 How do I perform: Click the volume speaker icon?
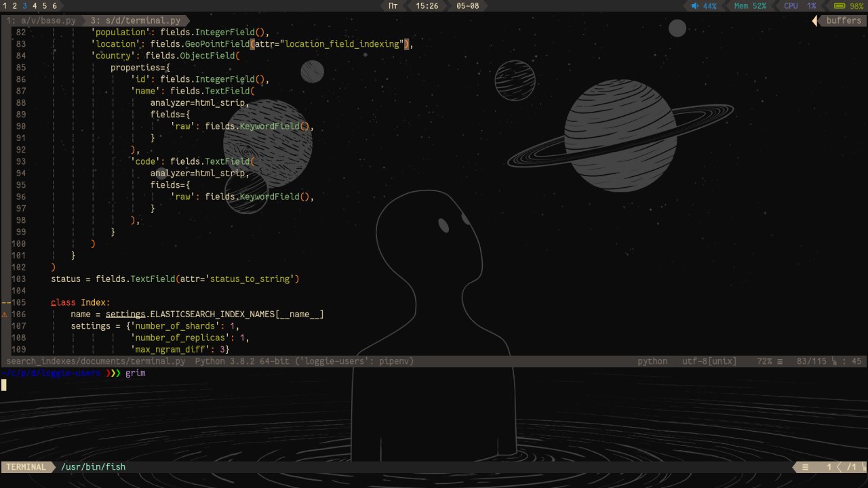click(x=694, y=5)
